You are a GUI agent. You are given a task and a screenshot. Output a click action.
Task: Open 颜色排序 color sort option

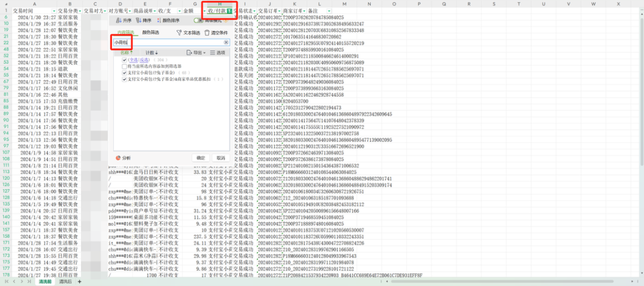click(167, 20)
